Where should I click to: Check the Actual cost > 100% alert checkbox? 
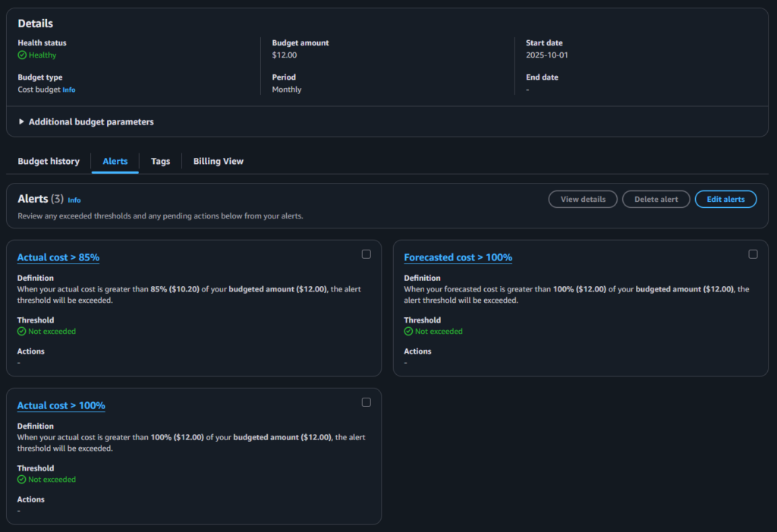[x=366, y=402]
